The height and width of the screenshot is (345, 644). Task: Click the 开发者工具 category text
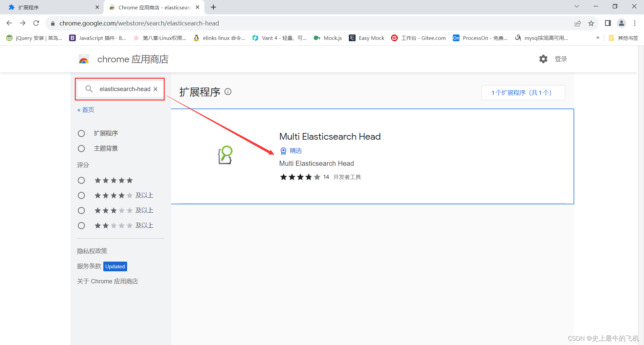coord(347,177)
